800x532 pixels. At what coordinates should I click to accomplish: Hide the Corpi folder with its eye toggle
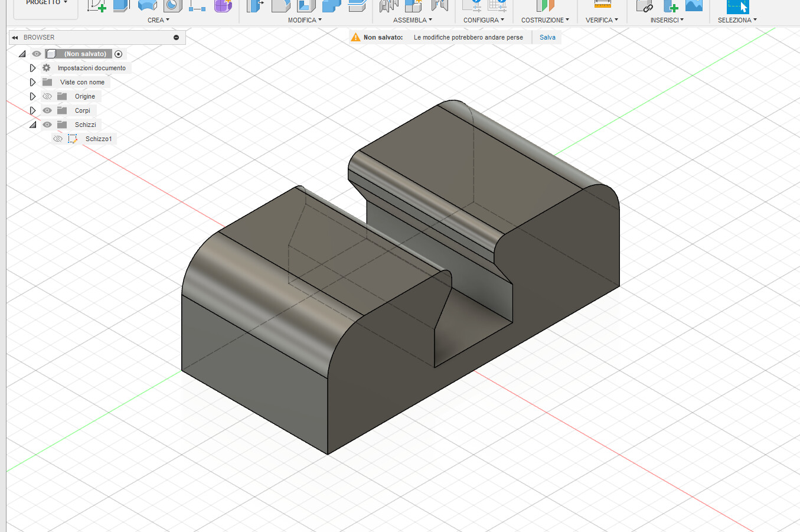(47, 110)
